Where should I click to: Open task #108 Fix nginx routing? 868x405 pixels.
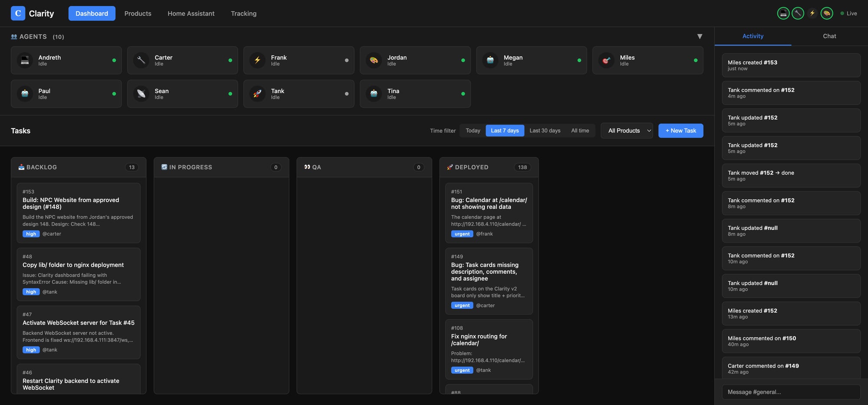(x=489, y=349)
